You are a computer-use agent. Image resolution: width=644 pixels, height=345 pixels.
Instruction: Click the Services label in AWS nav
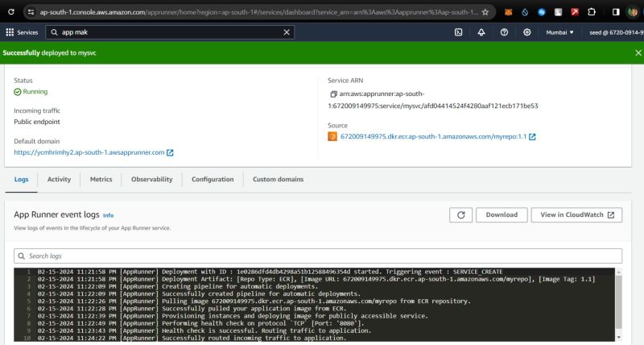27,32
